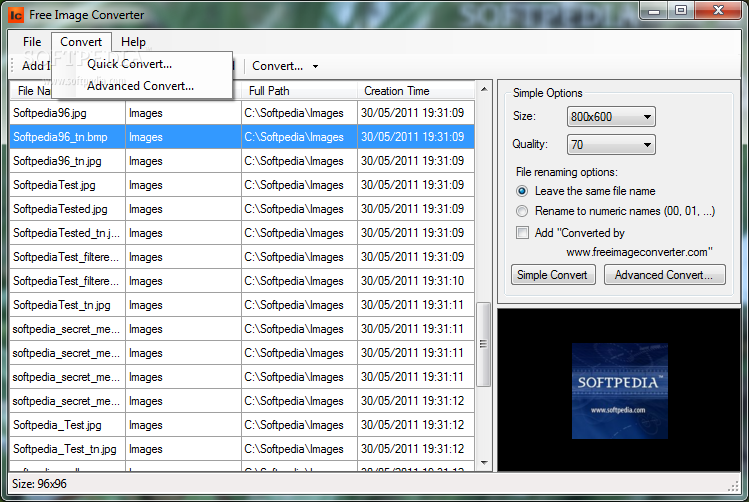749x502 pixels.
Task: Select the Softpedia96_tn.jpg file
Action: (67, 161)
